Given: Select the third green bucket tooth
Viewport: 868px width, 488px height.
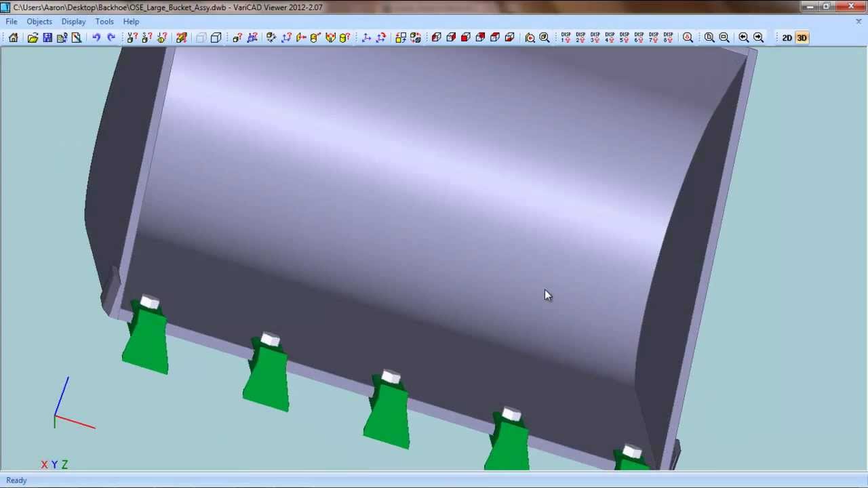Looking at the screenshot, I should point(387,415).
